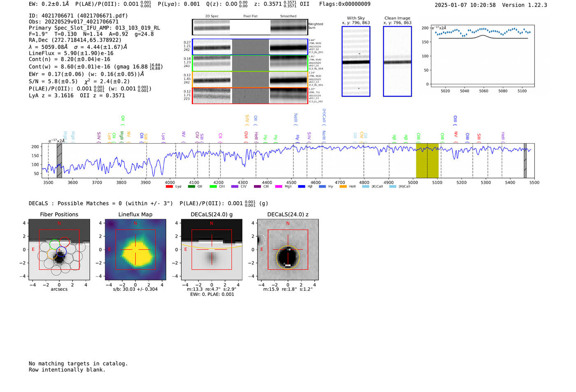Click 'Row intentionally blank.' text
The height and width of the screenshot is (392, 576).
67,370
